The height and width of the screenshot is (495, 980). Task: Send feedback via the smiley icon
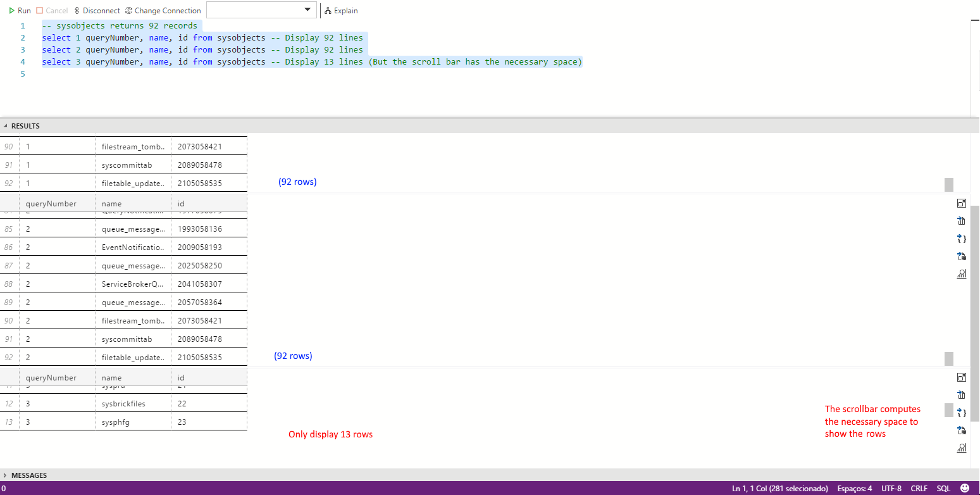(965, 488)
